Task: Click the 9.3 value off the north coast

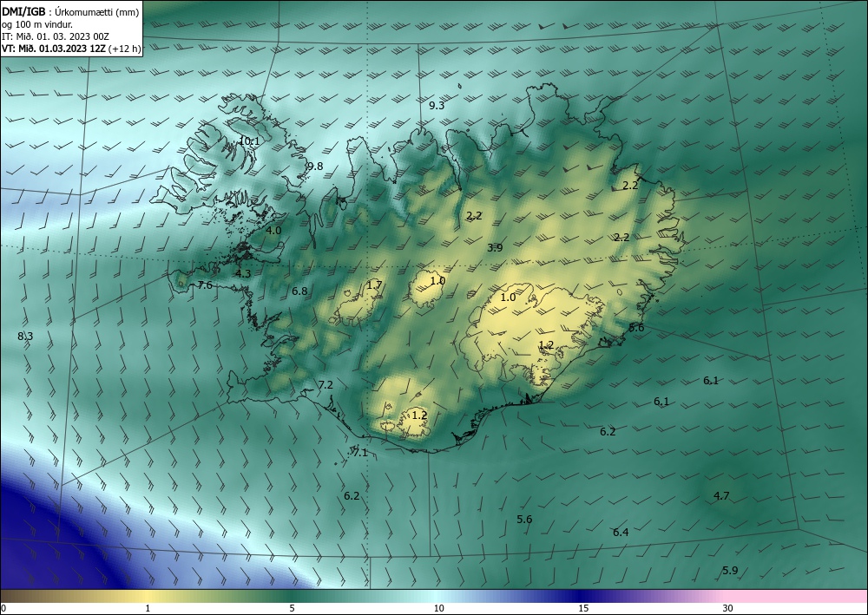Action: [x=437, y=106]
